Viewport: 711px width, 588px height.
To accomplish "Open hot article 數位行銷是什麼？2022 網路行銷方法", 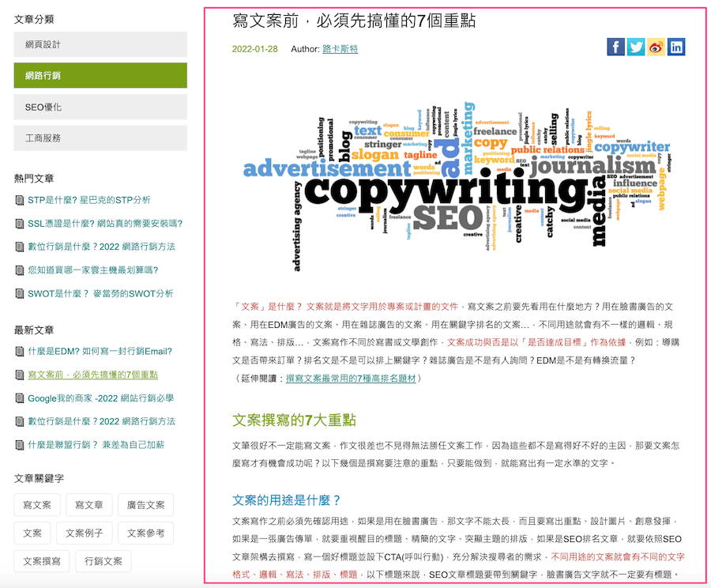I will point(102,247).
